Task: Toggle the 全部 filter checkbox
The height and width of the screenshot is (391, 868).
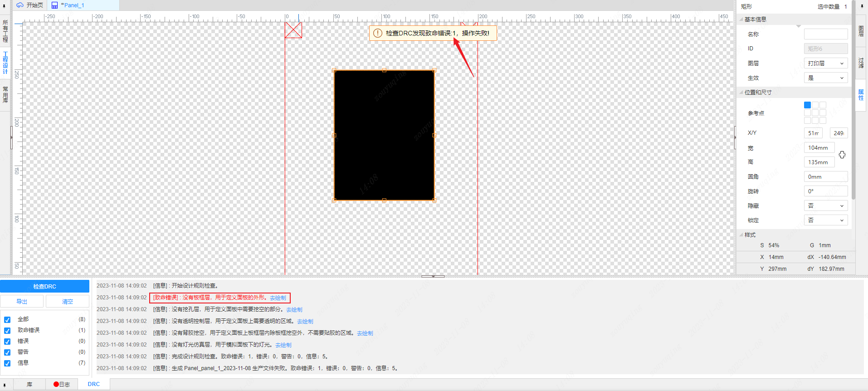Action: [x=7, y=320]
